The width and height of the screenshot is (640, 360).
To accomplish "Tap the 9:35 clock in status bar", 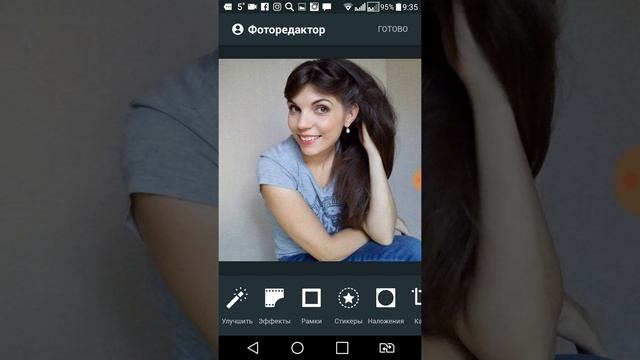I will click(410, 7).
